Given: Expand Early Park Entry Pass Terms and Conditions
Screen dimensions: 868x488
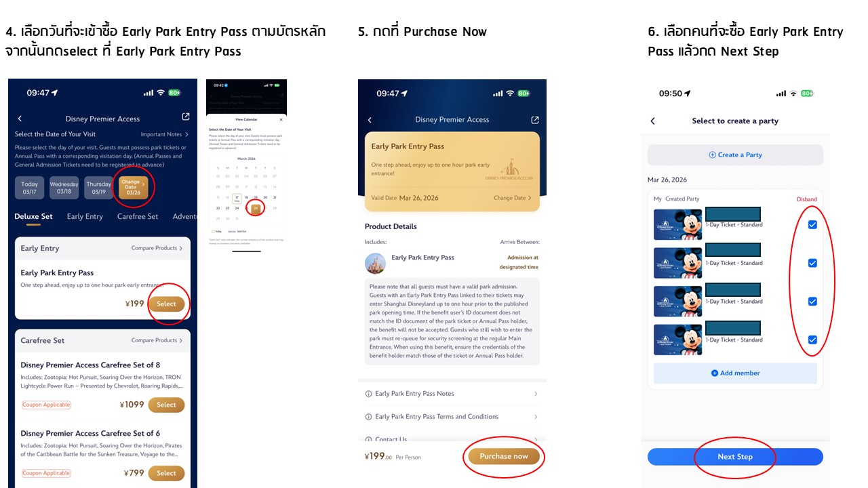Looking at the screenshot, I should pyautogui.click(x=452, y=417).
